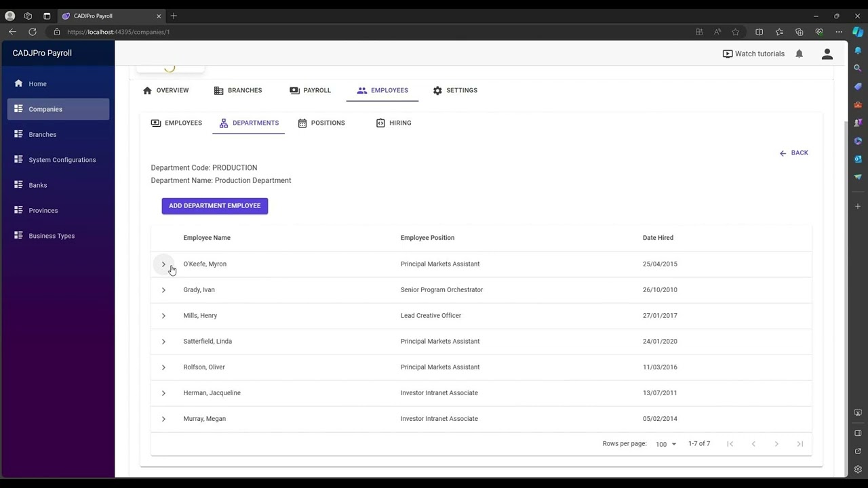
Task: Go to first page of table
Action: (730, 444)
